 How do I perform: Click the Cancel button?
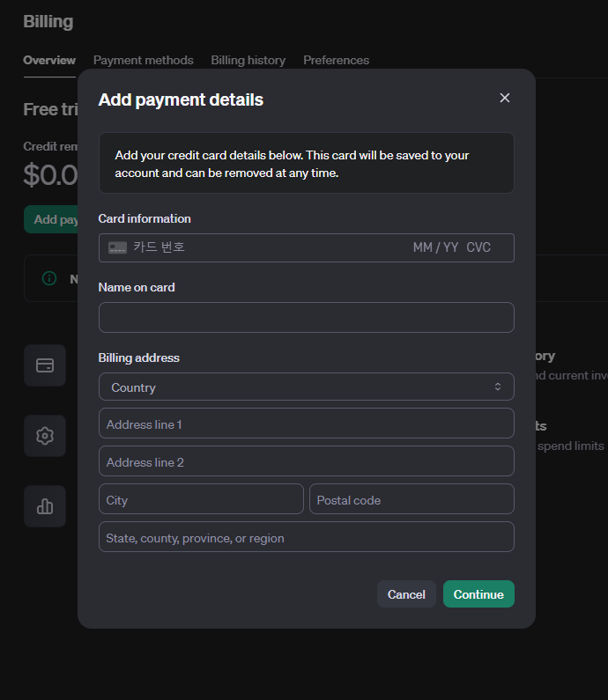(406, 594)
